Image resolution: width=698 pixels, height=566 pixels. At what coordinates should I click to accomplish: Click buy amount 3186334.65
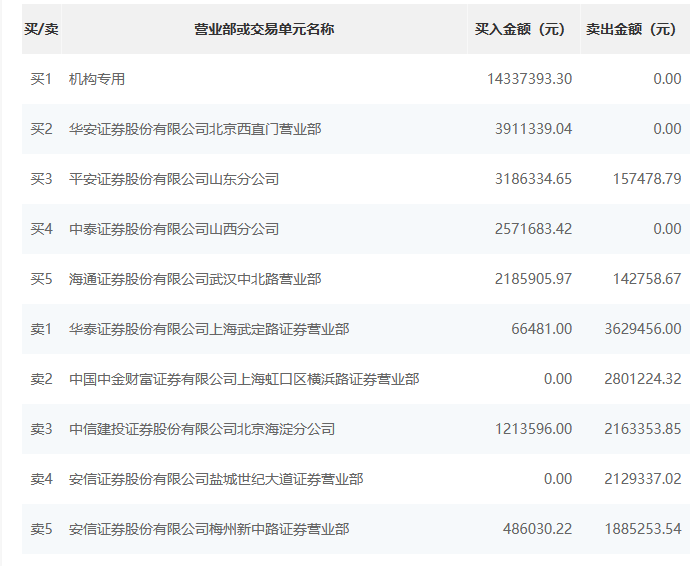(533, 179)
